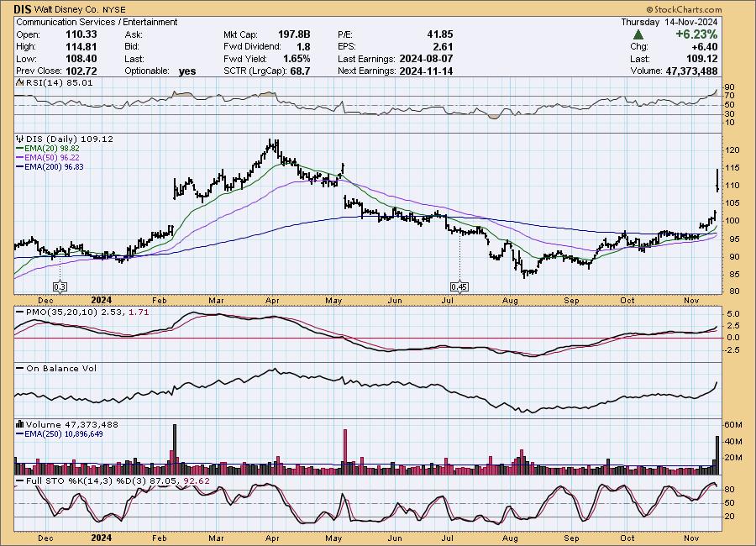756x546 pixels.
Task: Click the date 'Thursday 14-Nov-2024'
Action: (x=669, y=22)
